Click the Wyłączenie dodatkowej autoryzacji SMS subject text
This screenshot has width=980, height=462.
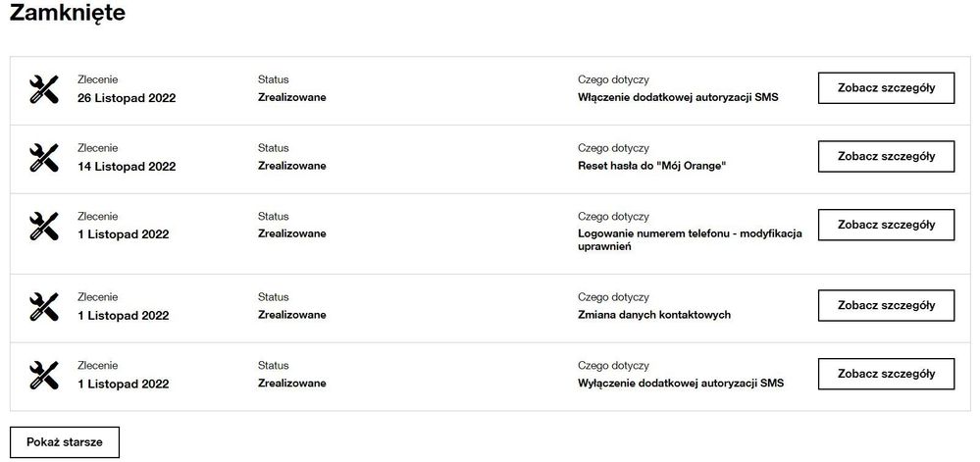tap(681, 383)
